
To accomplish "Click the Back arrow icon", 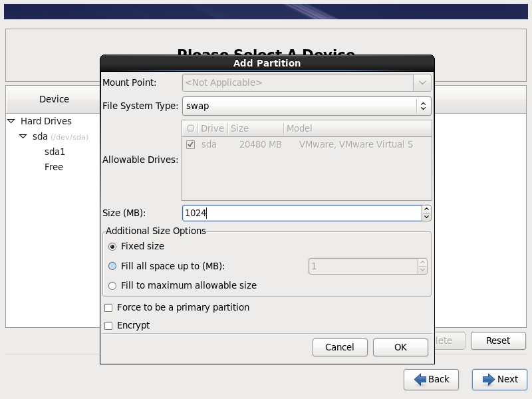I will [420, 379].
